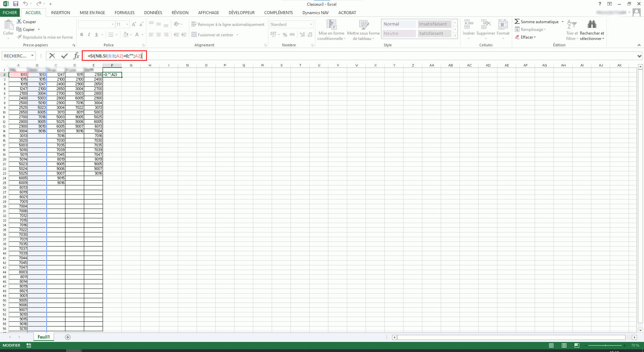Toggle bold G formatting button
This screenshot has height=352, width=644.
pos(82,35)
